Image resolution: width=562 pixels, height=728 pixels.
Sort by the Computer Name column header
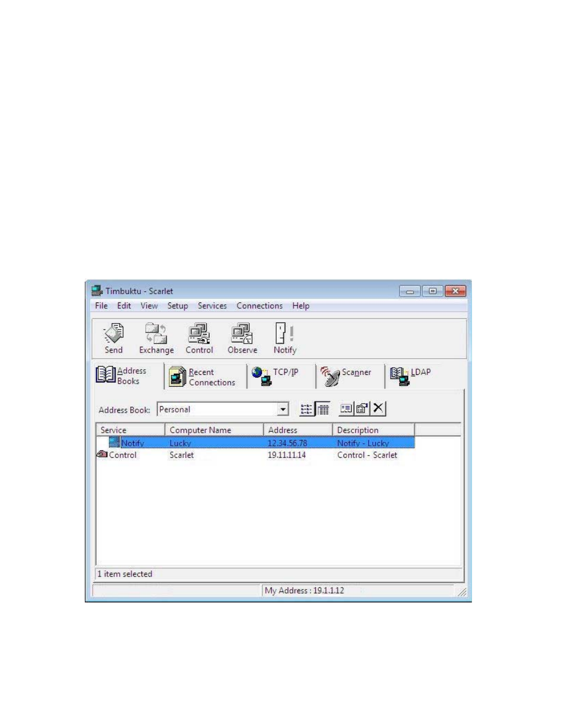tap(214, 430)
